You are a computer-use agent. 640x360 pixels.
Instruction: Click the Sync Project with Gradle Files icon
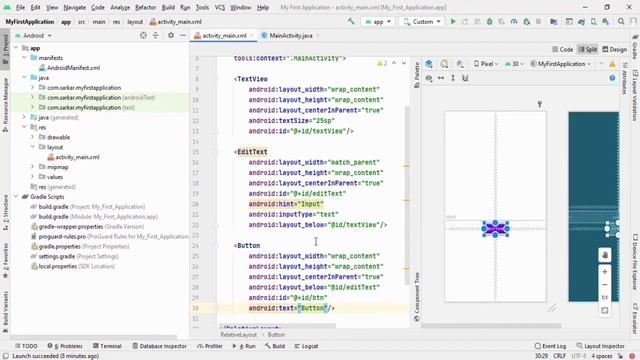[x=581, y=22]
